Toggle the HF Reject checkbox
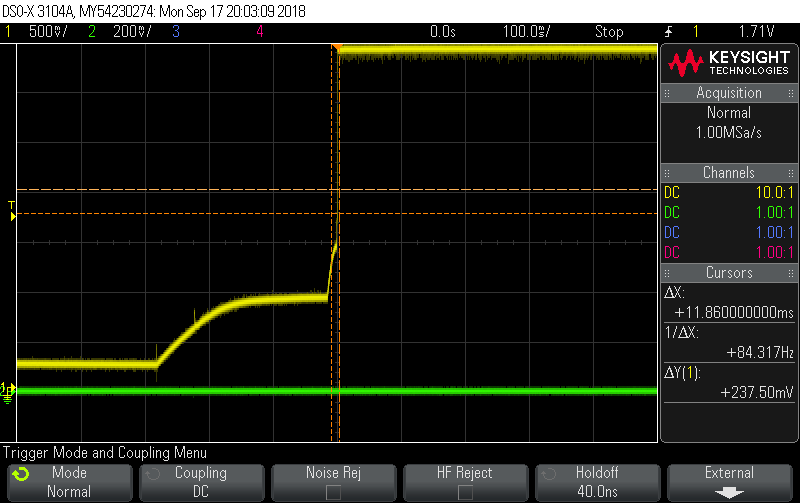Screen dimensions: 800x503 click(465, 492)
